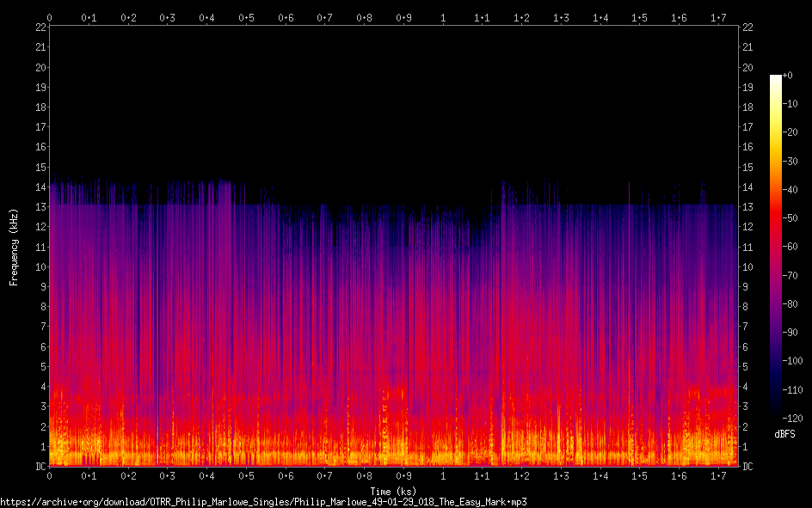Click the archive.org URL at the bottom

(x=263, y=501)
